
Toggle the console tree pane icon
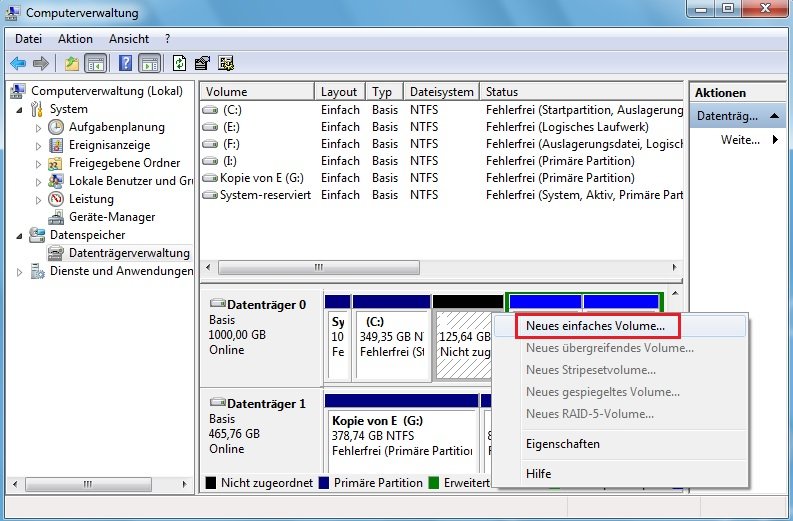click(x=96, y=63)
